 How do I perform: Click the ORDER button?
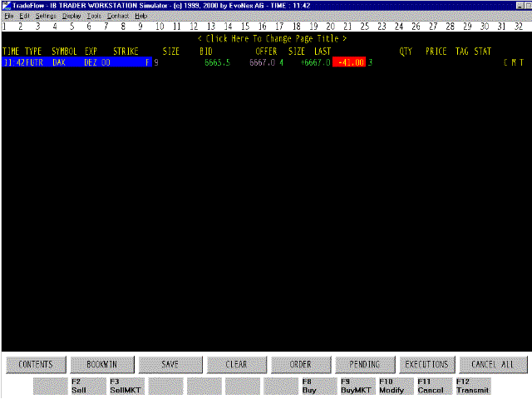(301, 365)
